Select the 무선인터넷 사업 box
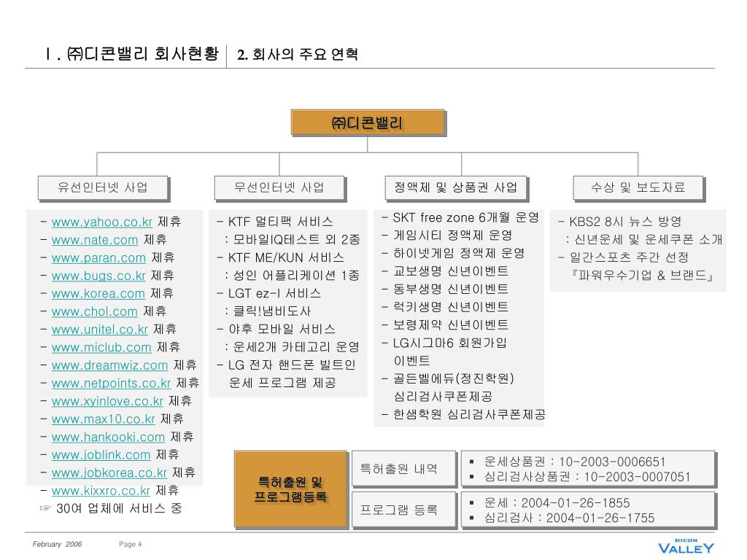 tap(279, 187)
